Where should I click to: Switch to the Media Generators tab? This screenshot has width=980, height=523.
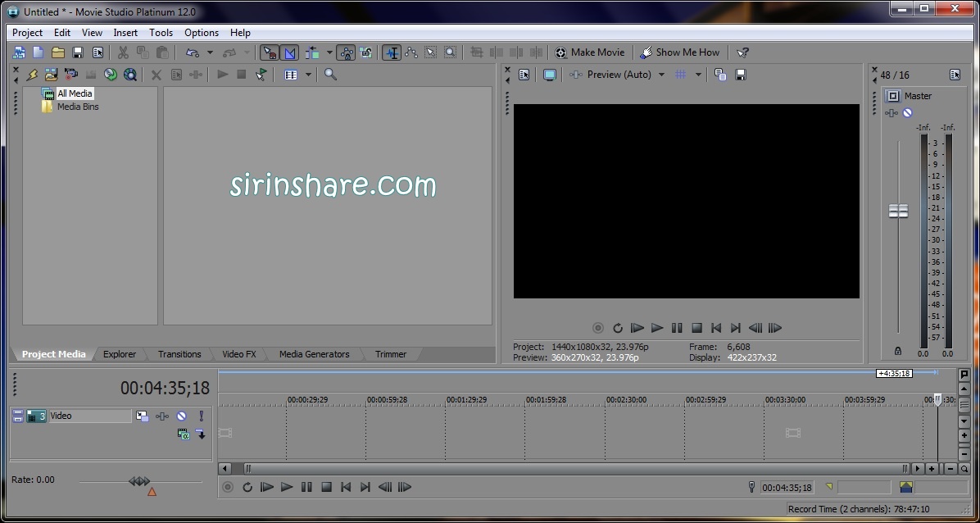tap(315, 354)
